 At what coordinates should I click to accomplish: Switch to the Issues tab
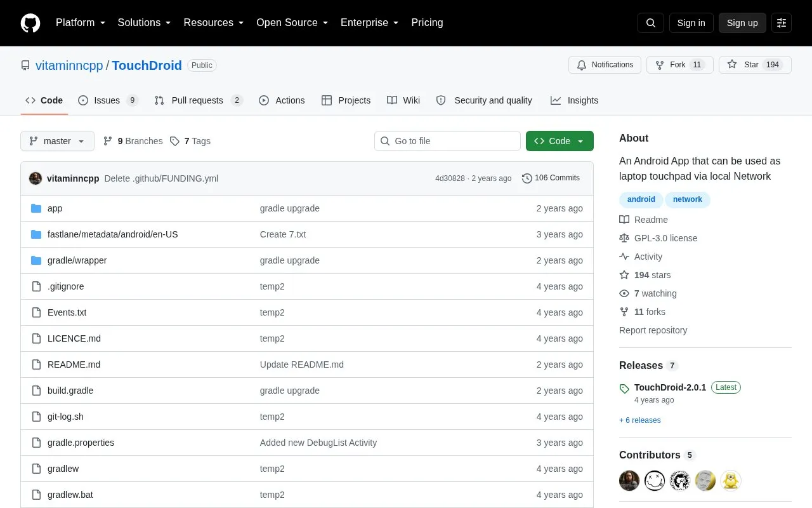108,100
